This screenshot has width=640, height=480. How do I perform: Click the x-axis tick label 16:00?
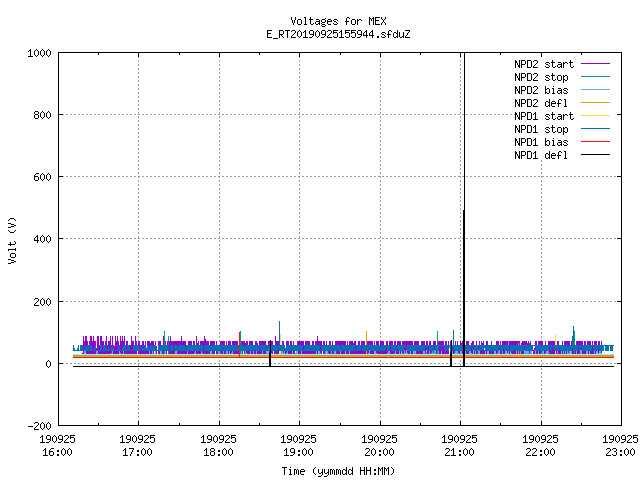57,453
